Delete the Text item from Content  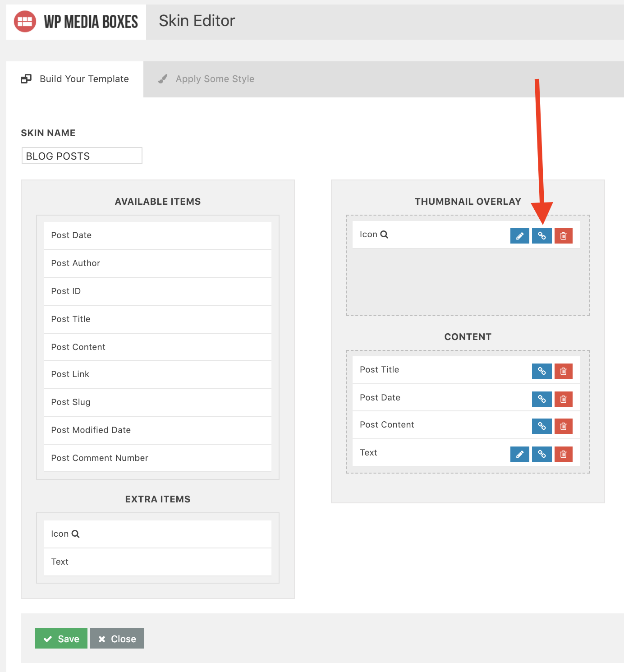coord(563,454)
